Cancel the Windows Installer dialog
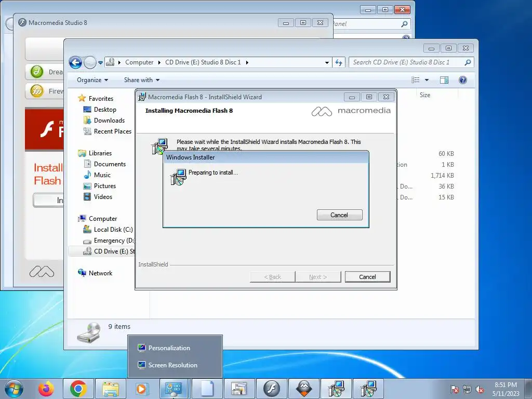 coord(339,215)
